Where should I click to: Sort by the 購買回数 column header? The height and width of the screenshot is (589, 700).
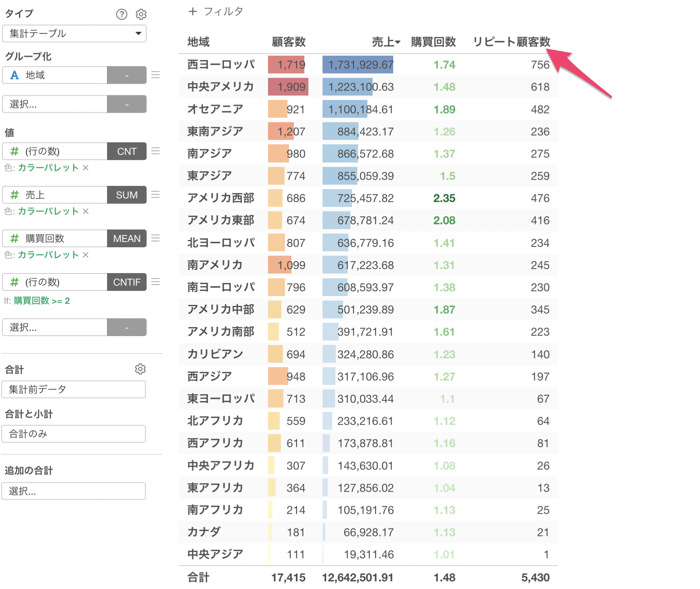click(433, 42)
